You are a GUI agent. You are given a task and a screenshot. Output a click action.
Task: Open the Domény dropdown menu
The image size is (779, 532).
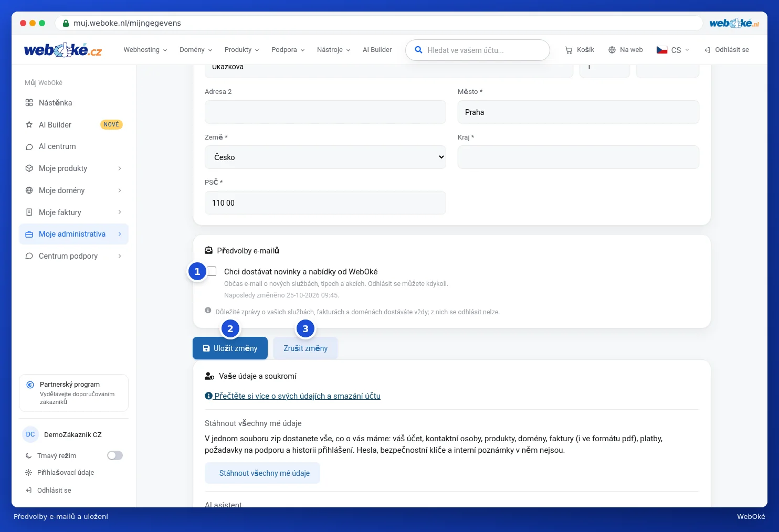(x=196, y=50)
